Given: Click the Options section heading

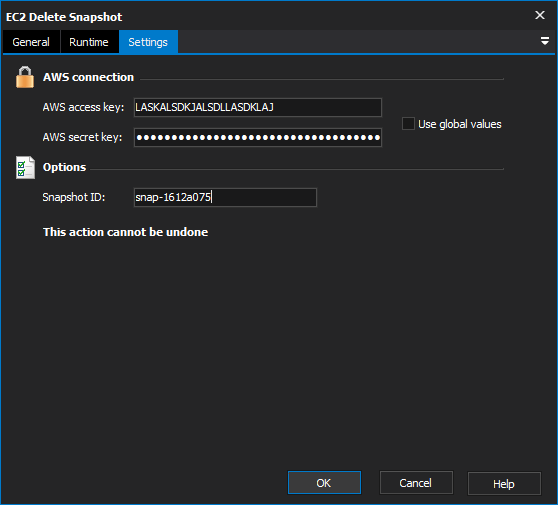Looking at the screenshot, I should [64, 167].
